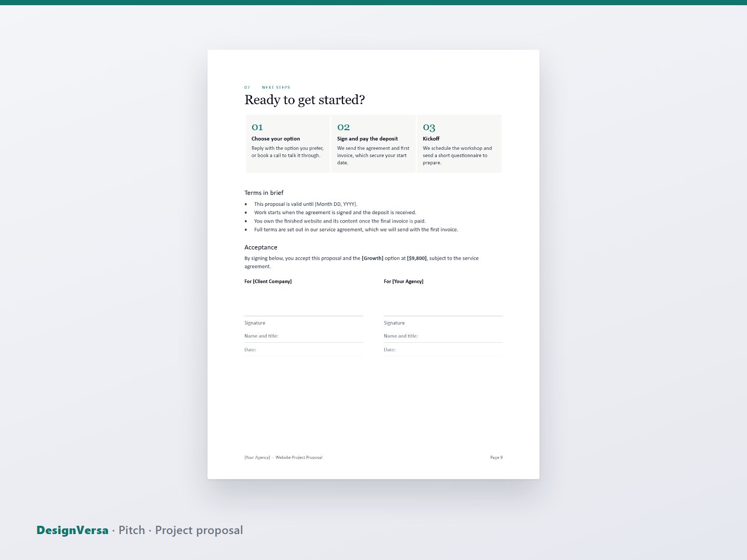The width and height of the screenshot is (747, 560).
Task: Select the "We send the agreement and first invoice" description
Action: (373, 156)
